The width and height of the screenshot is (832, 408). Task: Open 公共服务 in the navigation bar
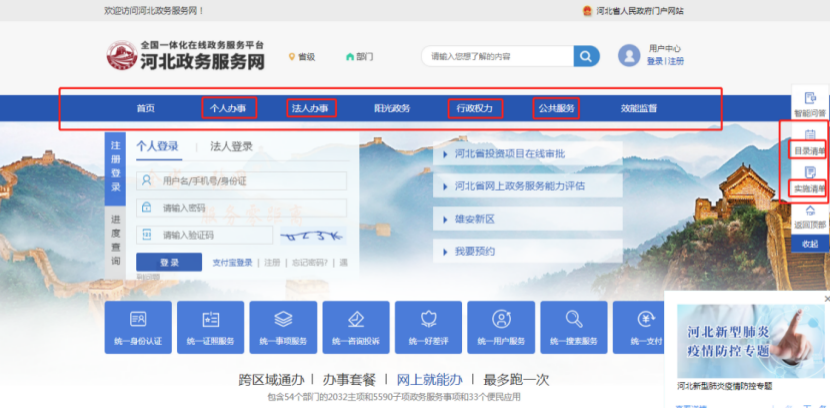pyautogui.click(x=557, y=108)
